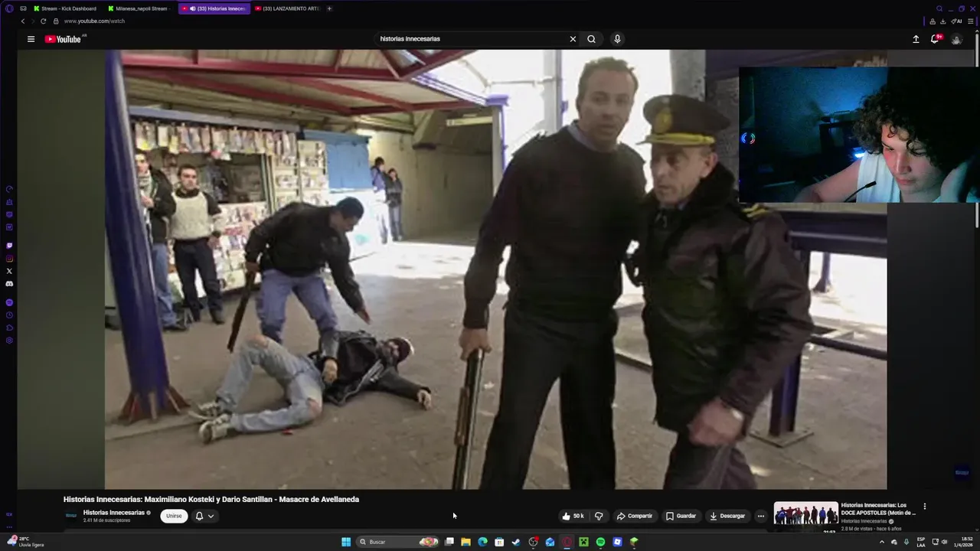980x551 pixels.
Task: Start voice search with the microphone
Action: 617,39
